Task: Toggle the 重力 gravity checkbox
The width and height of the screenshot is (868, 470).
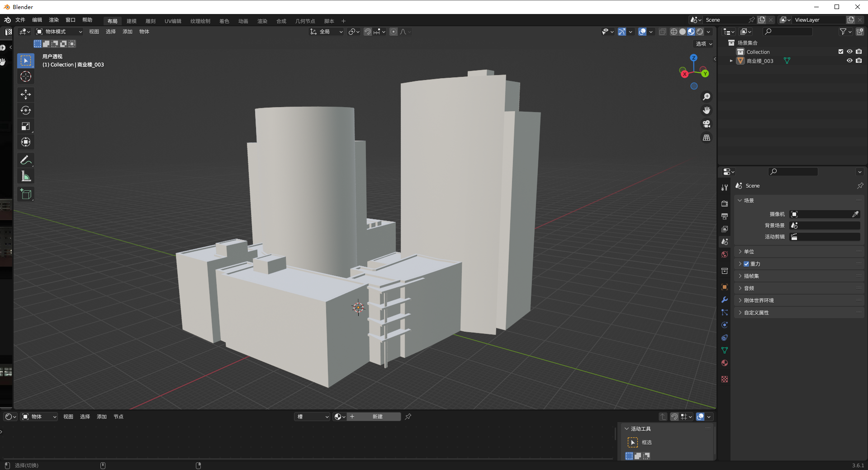Action: click(746, 264)
